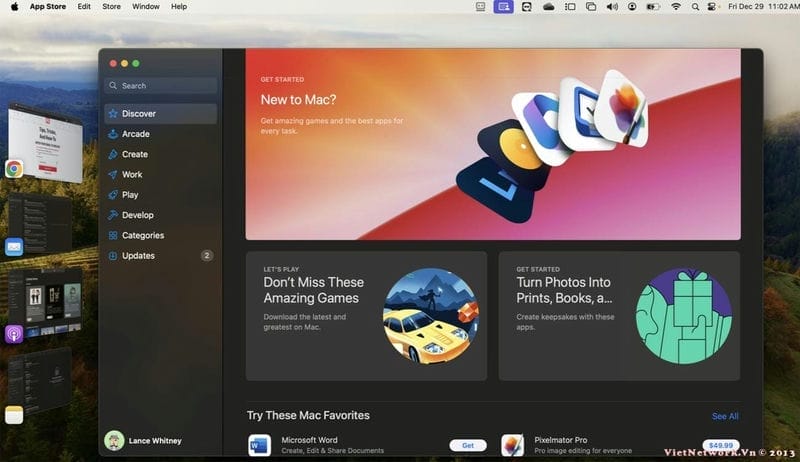Open Updates with 2 pending
This screenshot has height=462, width=800.
point(138,256)
